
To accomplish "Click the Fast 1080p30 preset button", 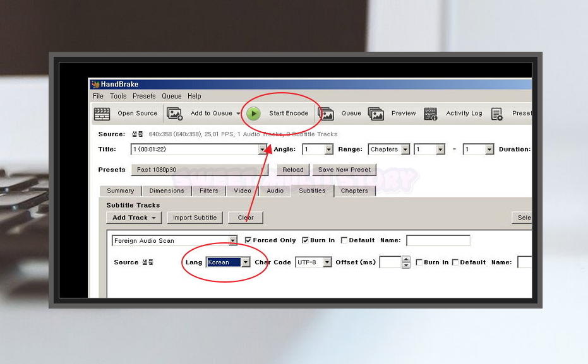I will [200, 170].
